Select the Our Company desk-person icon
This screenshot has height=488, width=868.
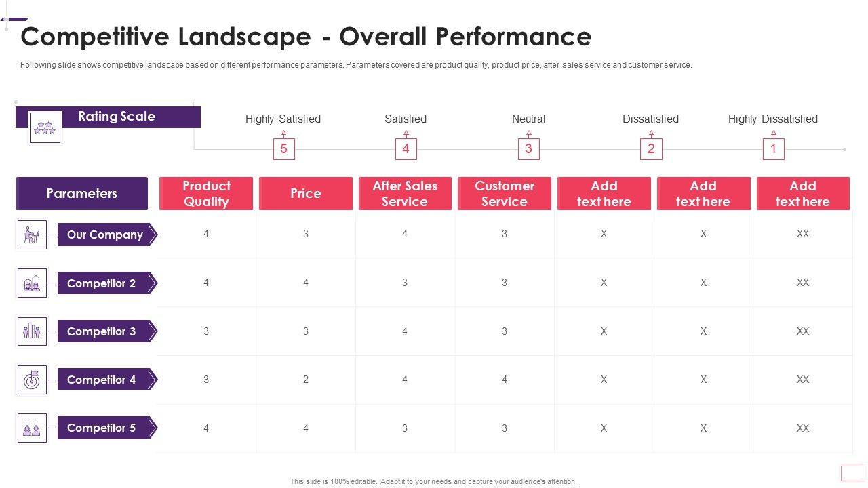(x=32, y=235)
